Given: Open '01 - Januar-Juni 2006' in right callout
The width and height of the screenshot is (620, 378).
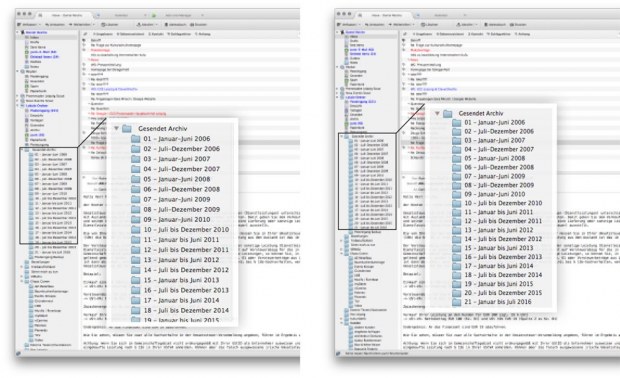Looking at the screenshot, I should pyautogui.click(x=495, y=123).
